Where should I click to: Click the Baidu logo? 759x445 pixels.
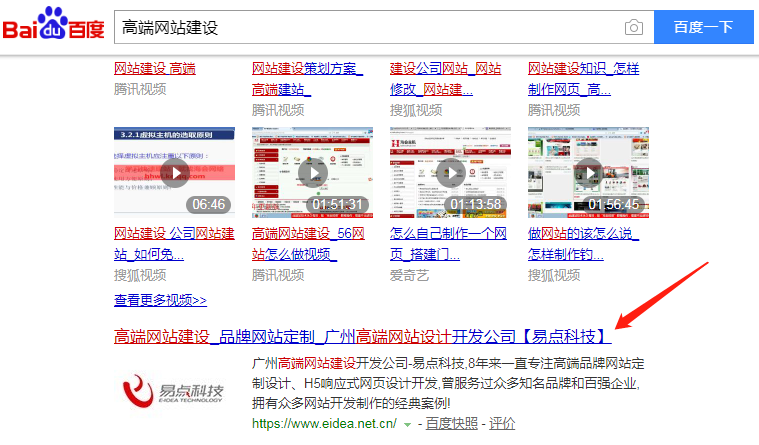coord(53,24)
